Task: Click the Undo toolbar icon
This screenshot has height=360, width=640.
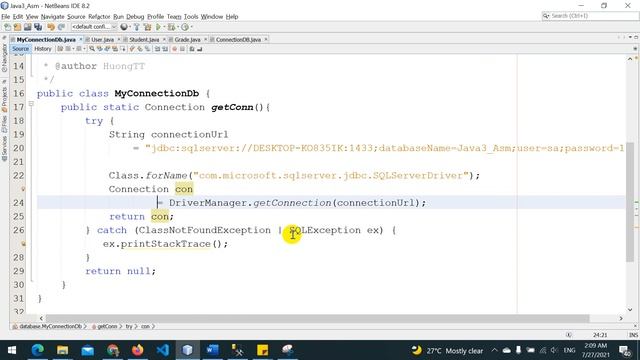Action: tap(51, 27)
